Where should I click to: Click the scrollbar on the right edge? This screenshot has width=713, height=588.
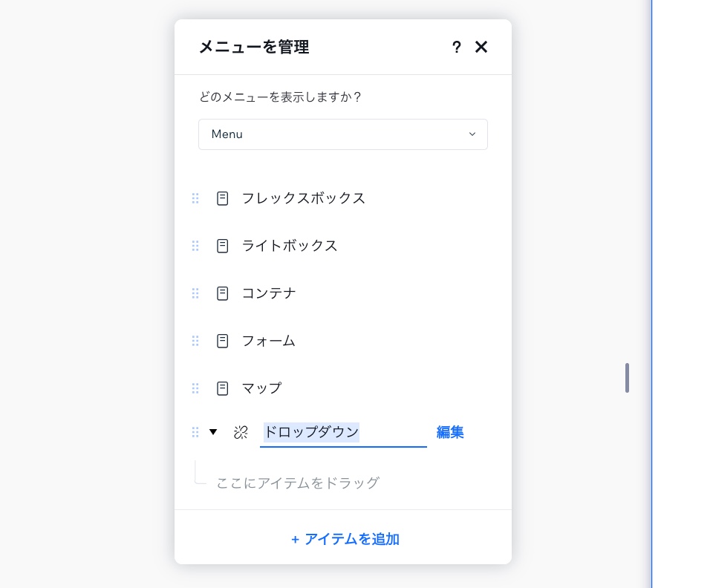627,378
